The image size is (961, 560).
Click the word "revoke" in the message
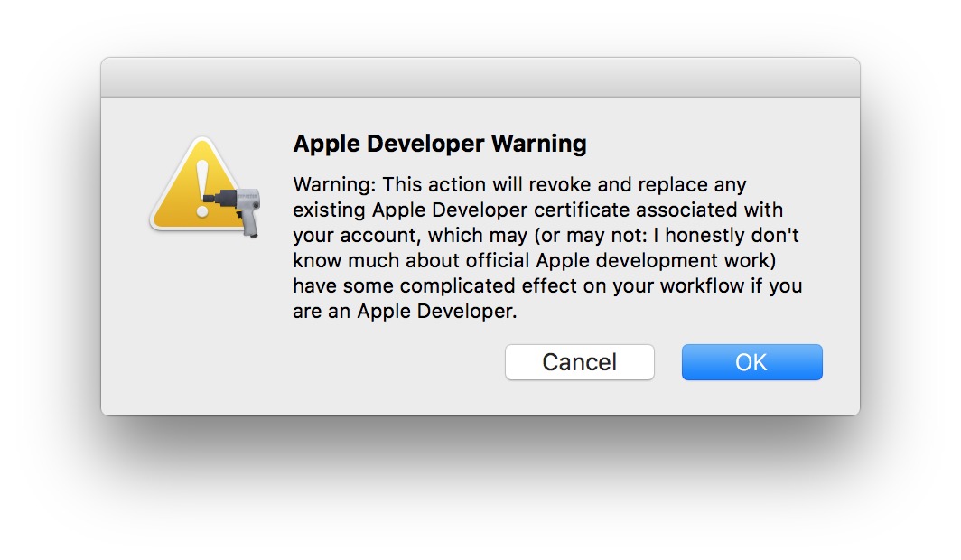[560, 184]
